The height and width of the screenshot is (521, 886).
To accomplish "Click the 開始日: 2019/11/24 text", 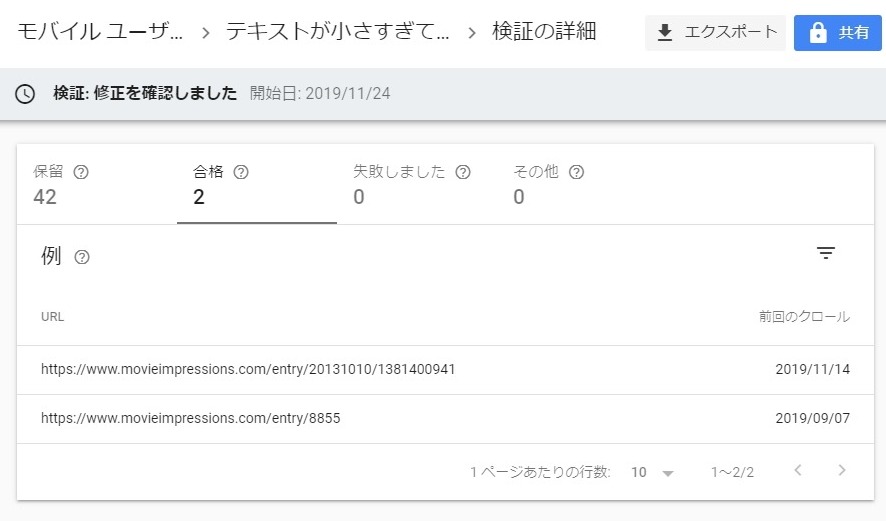I will 320,94.
